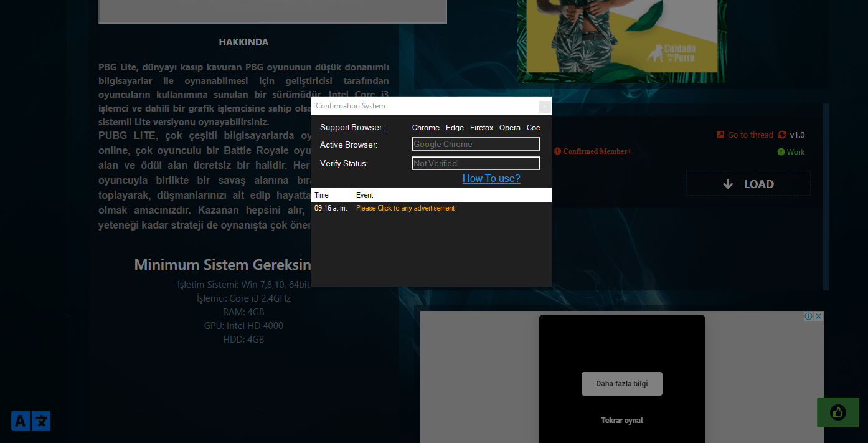This screenshot has width=868, height=443.
Task: Click the green info icon beside Work
Action: 781,151
